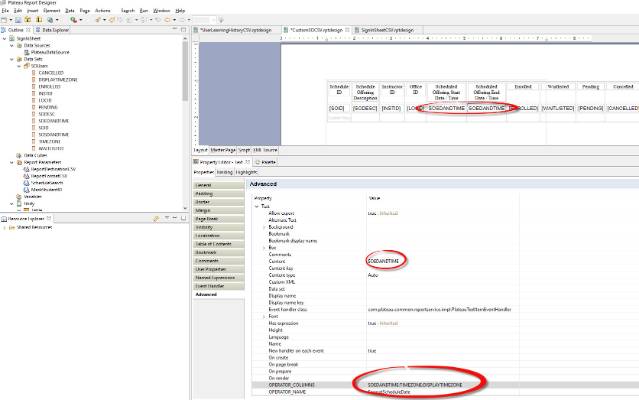The width and height of the screenshot is (639, 400).
Task: Select the Event Handler property category
Action: click(210, 286)
